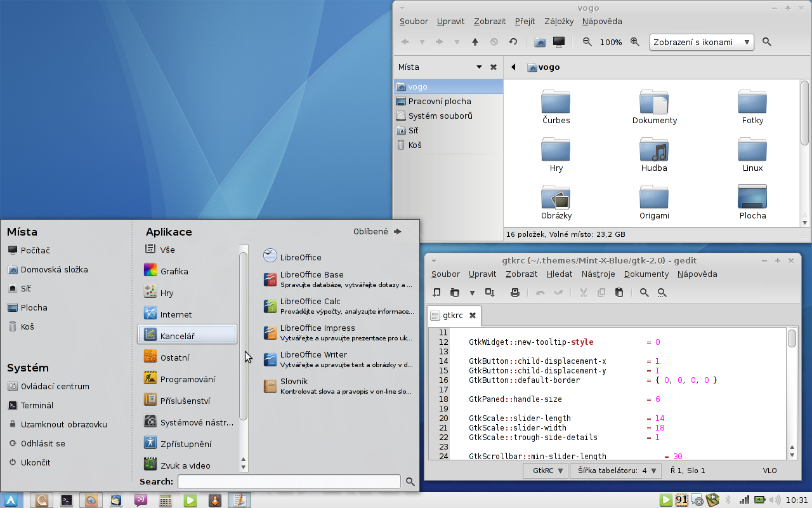The height and width of the screenshot is (508, 812).
Task: Open the Dokumenty folder
Action: (655, 107)
